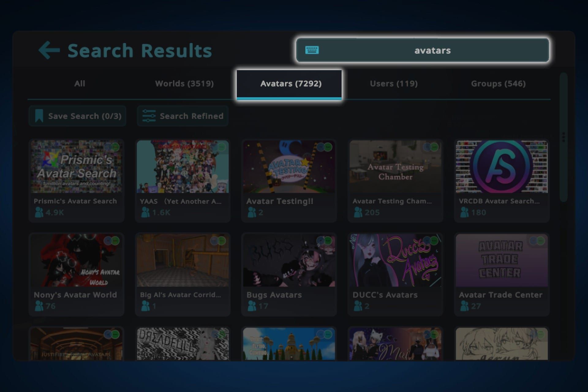
Task: Open the Users (119) tab
Action: [x=394, y=84]
